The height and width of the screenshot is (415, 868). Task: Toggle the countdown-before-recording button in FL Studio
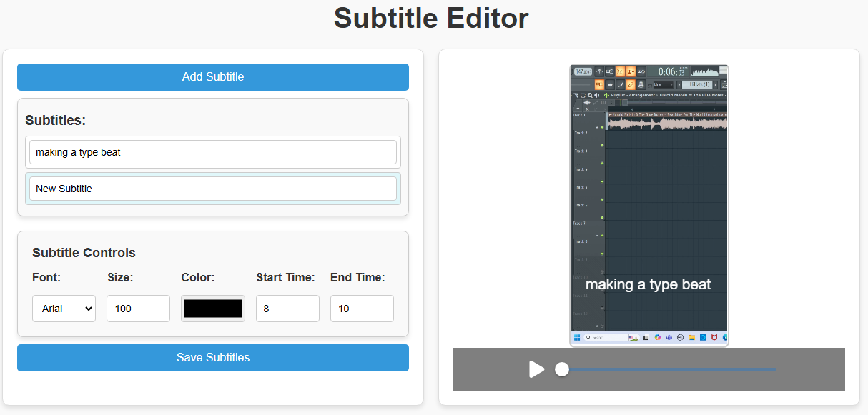(x=620, y=71)
